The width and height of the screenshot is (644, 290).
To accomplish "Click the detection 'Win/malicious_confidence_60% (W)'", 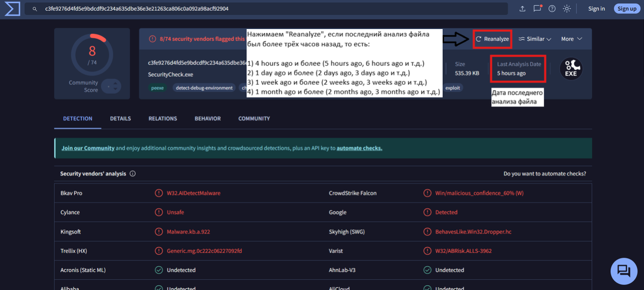I will click(479, 193).
